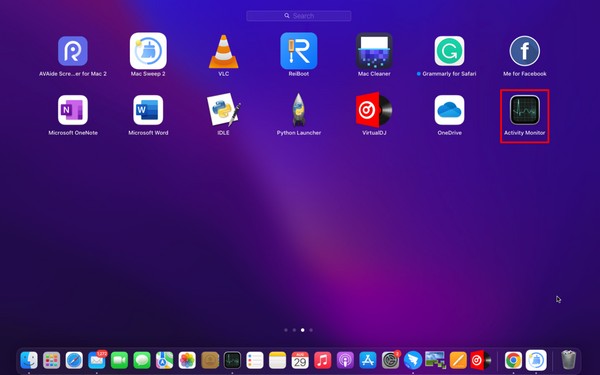Open Finder from the Dock
This screenshot has height=375, width=600.
[x=29, y=360]
